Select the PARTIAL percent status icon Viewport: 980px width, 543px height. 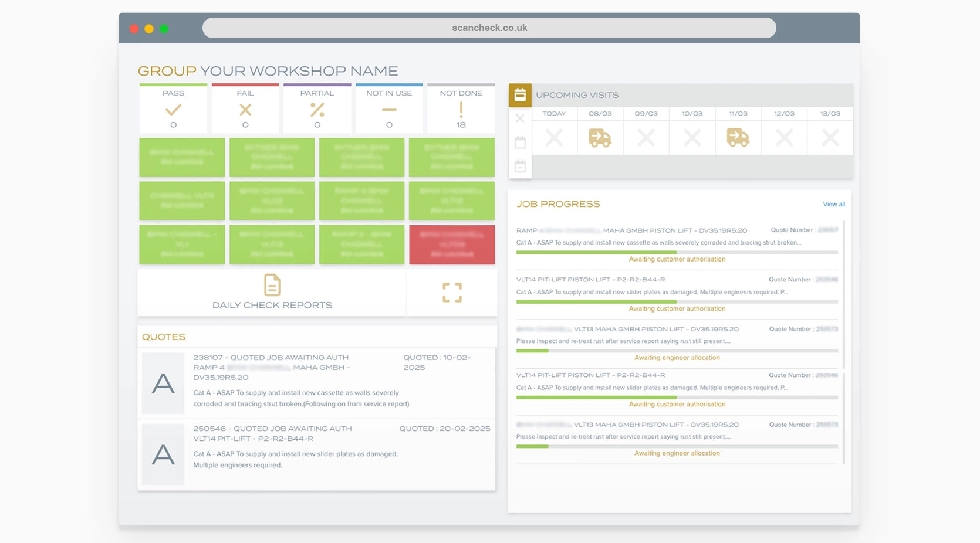click(317, 110)
